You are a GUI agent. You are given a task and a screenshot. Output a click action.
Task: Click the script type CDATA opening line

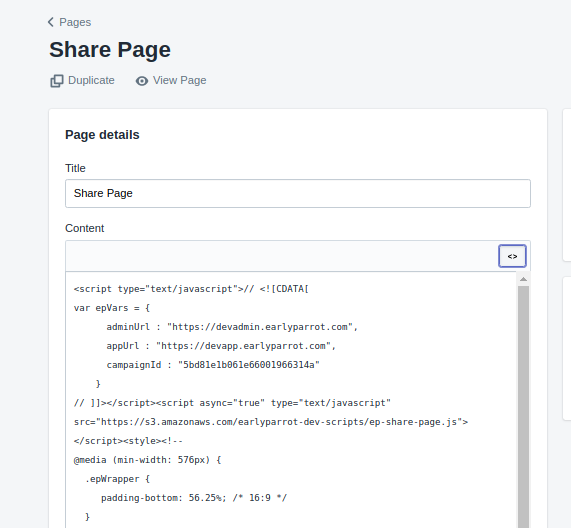[191, 289]
